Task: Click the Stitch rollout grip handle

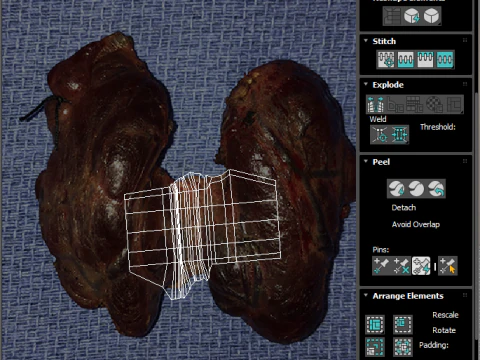Action: coord(465,41)
